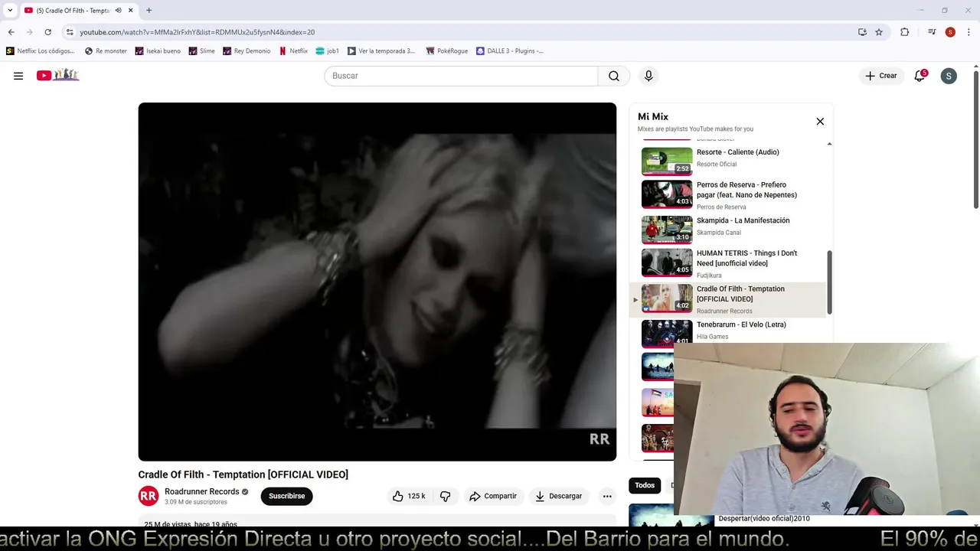Open the job1 bookmark
The width and height of the screenshot is (980, 551).
pos(327,51)
